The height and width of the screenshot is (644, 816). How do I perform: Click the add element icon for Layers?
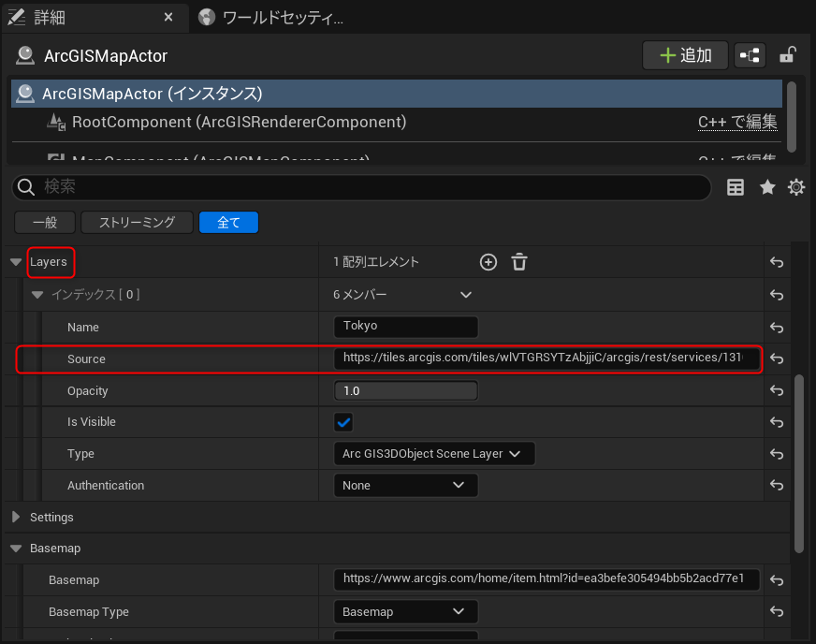pos(488,262)
